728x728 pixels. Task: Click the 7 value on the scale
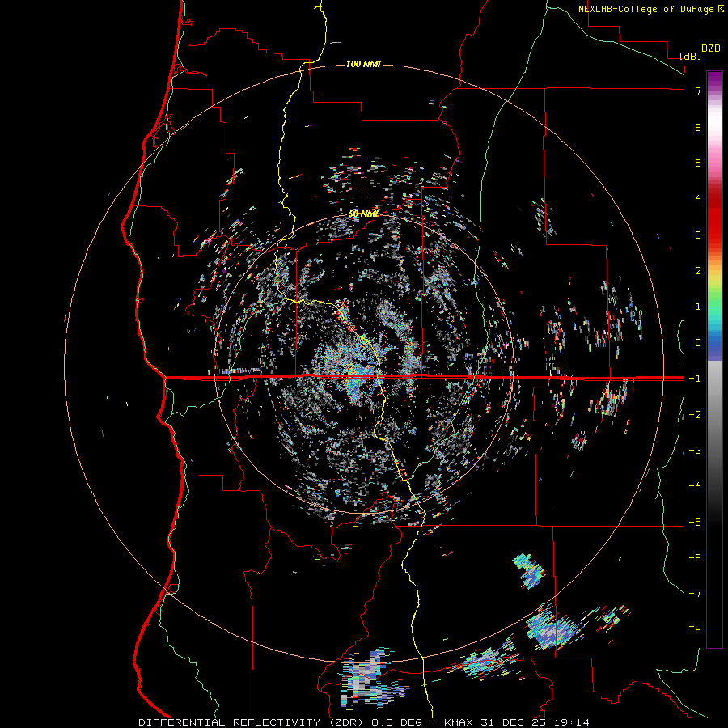pyautogui.click(x=698, y=91)
